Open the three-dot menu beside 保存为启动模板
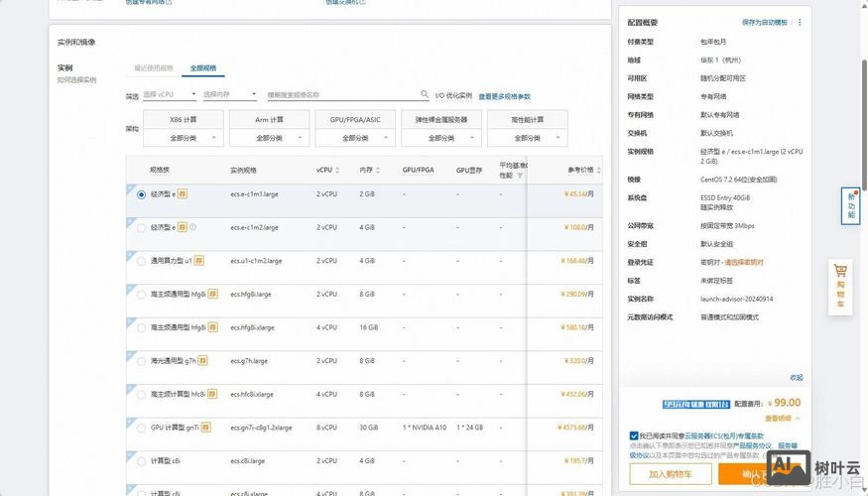 (x=800, y=22)
